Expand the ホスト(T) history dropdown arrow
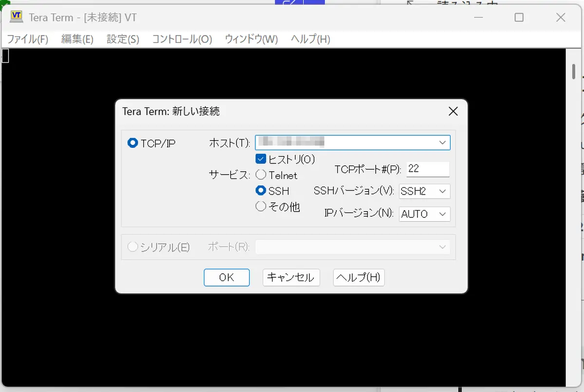 click(x=442, y=143)
